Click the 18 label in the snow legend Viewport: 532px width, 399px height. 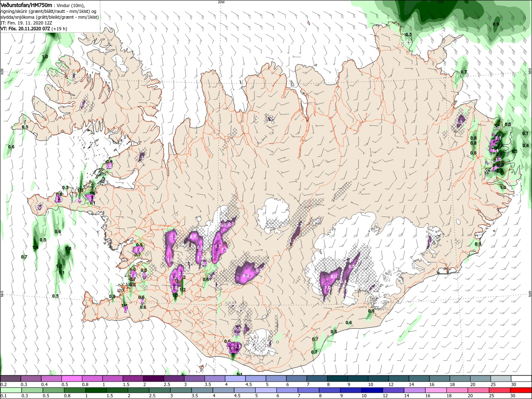click(453, 384)
